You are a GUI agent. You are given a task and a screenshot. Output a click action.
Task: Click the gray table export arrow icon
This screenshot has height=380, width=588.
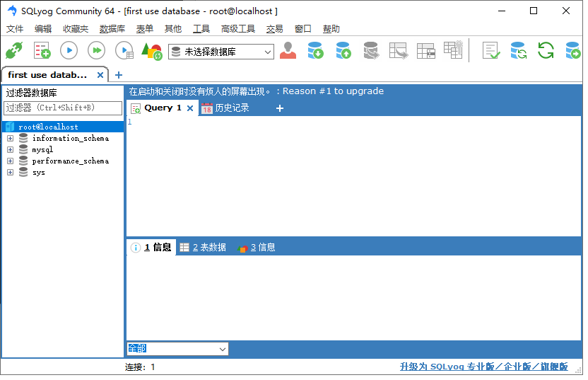(399, 51)
